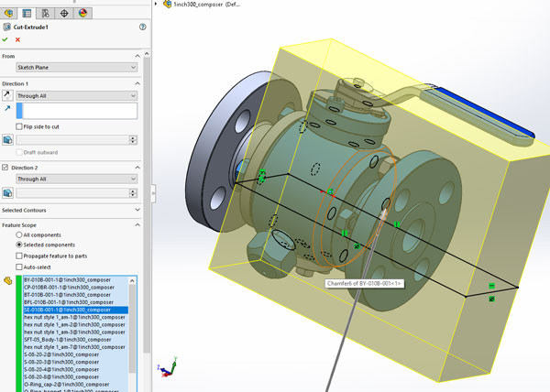Cancel Cut-Extrude with red X
Viewport: 550px width, 392px height.
(x=18, y=39)
